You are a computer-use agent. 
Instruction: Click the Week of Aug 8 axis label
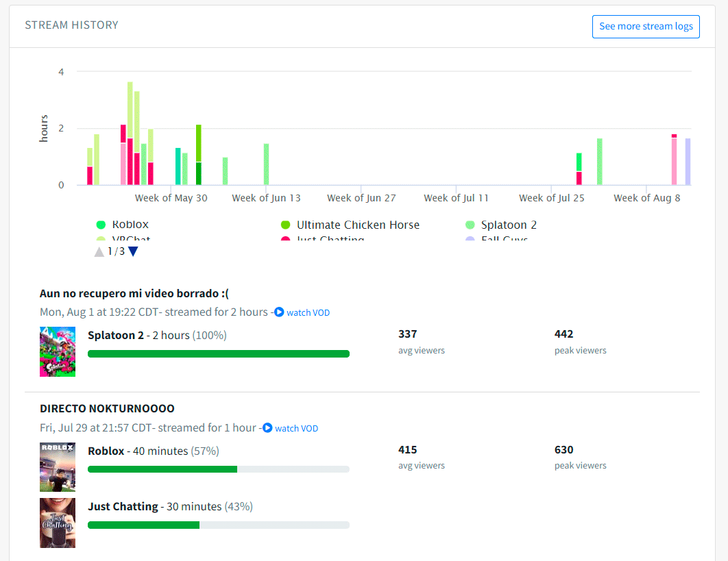tap(646, 198)
